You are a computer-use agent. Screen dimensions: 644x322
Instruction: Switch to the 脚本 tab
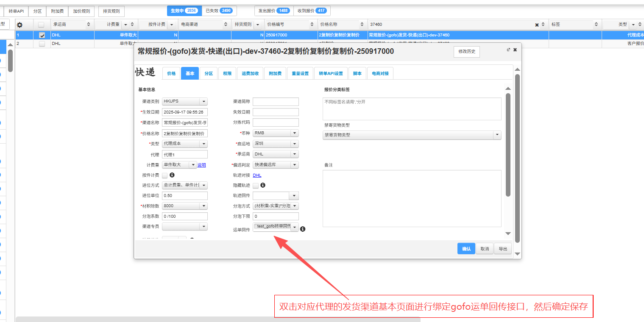(x=357, y=73)
